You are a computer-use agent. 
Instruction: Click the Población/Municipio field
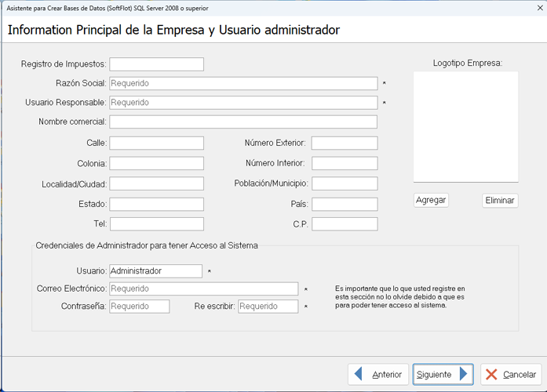344,184
